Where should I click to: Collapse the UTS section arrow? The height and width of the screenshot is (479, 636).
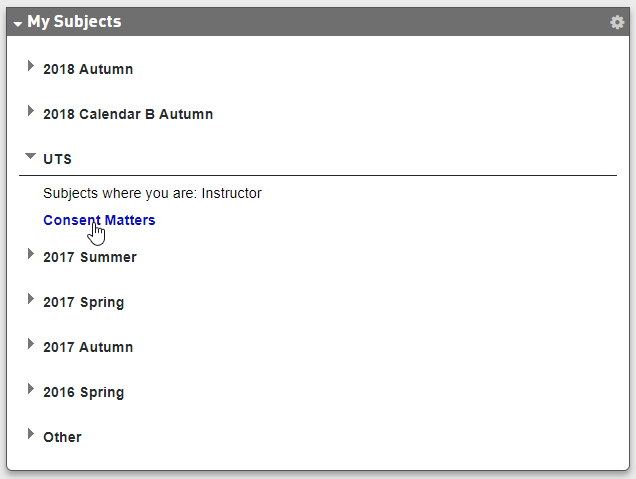pyautogui.click(x=31, y=157)
